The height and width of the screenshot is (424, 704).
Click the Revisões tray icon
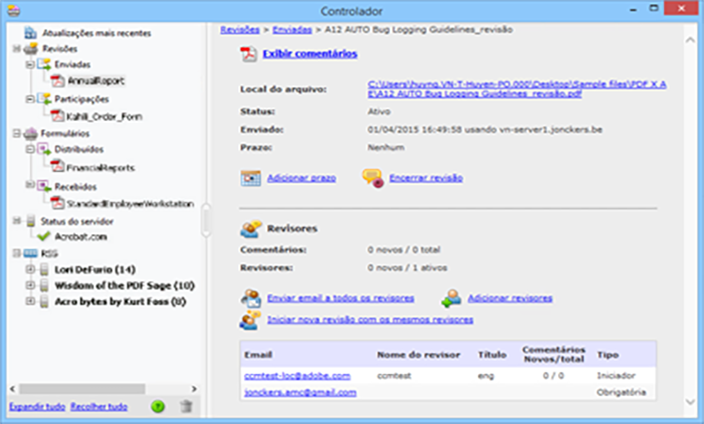tap(31, 49)
